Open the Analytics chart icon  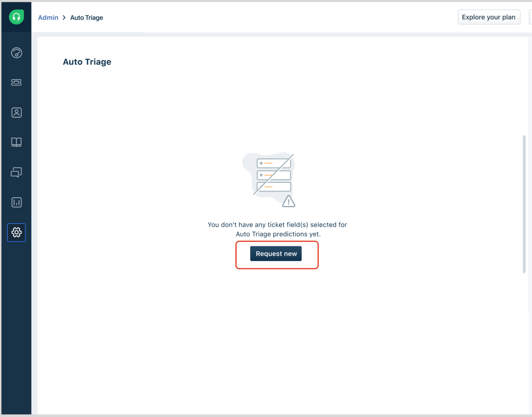click(16, 202)
